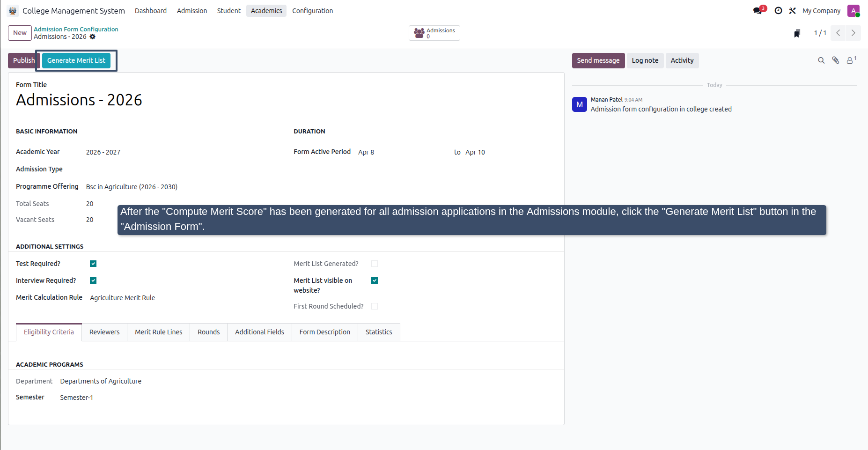Click the New record button
This screenshot has height=450, width=868.
(x=20, y=33)
